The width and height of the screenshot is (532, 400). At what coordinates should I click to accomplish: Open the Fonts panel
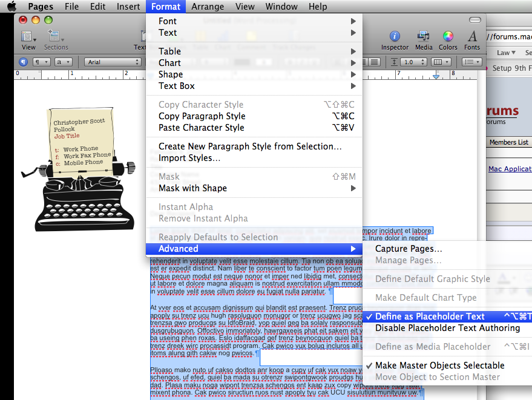coord(472,40)
